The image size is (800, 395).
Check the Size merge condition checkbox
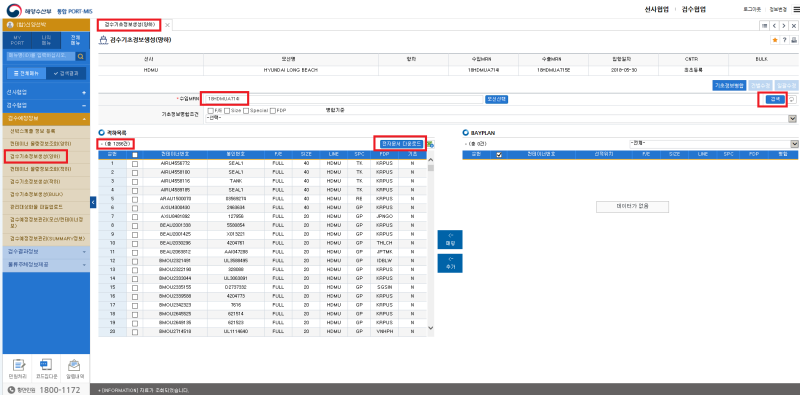[x=227, y=111]
